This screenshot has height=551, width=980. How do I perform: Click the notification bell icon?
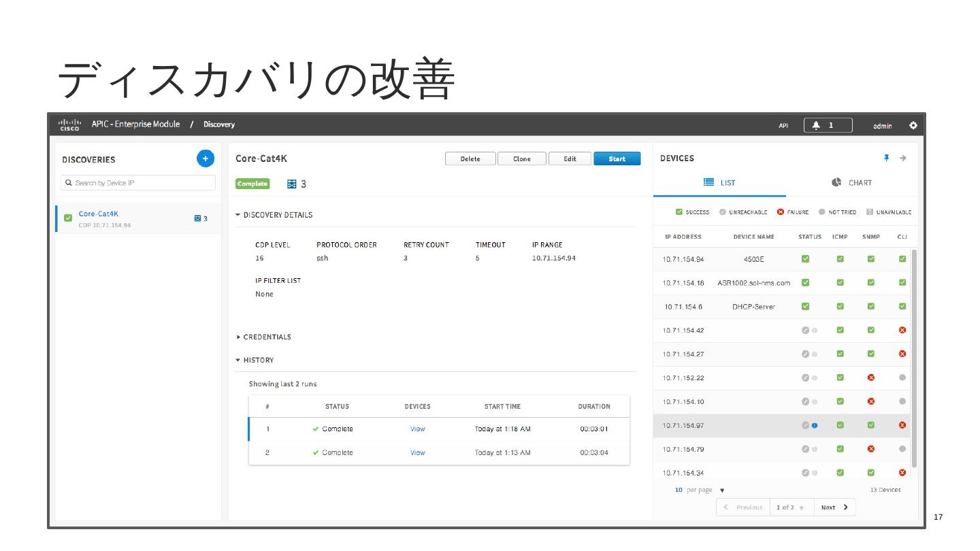(x=817, y=125)
